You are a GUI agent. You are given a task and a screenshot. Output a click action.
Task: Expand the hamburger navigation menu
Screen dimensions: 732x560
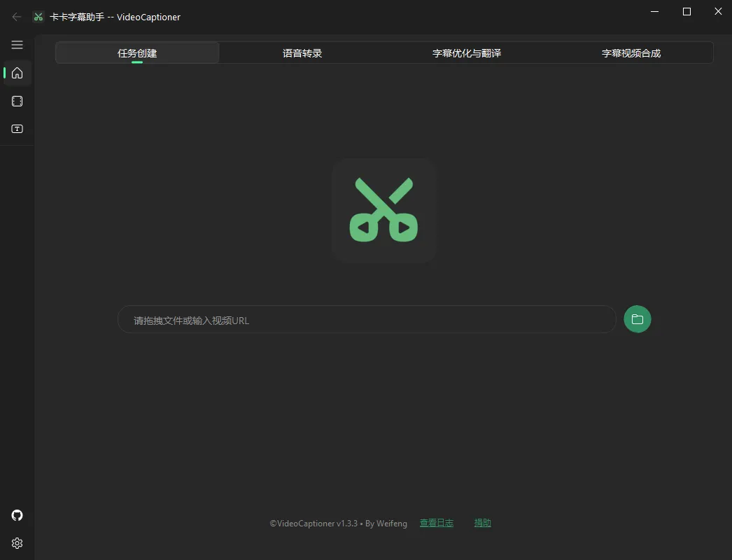point(17,45)
